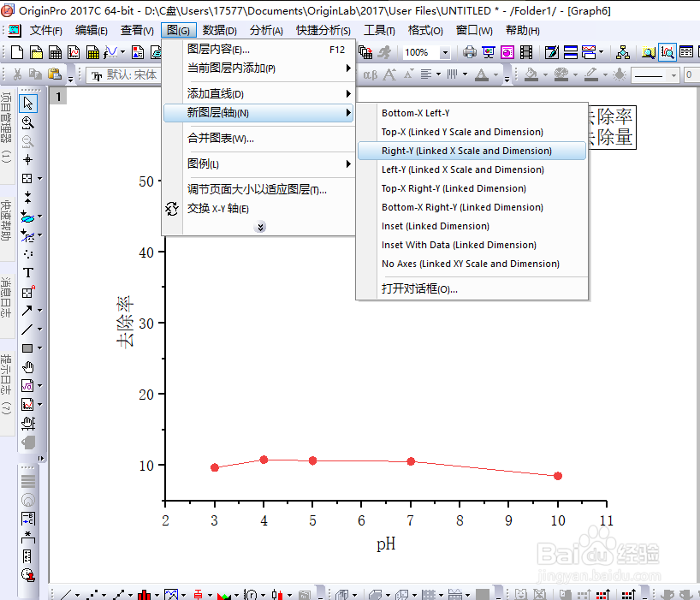The image size is (700, 600).
Task: Open the Rectangle tool dropdown arrow
Action: coord(39,348)
